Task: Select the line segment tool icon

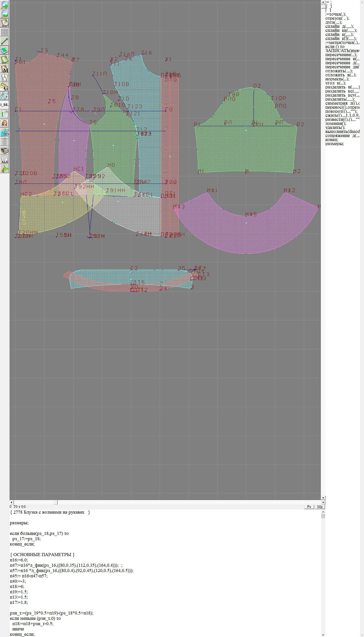Action: point(5,41)
